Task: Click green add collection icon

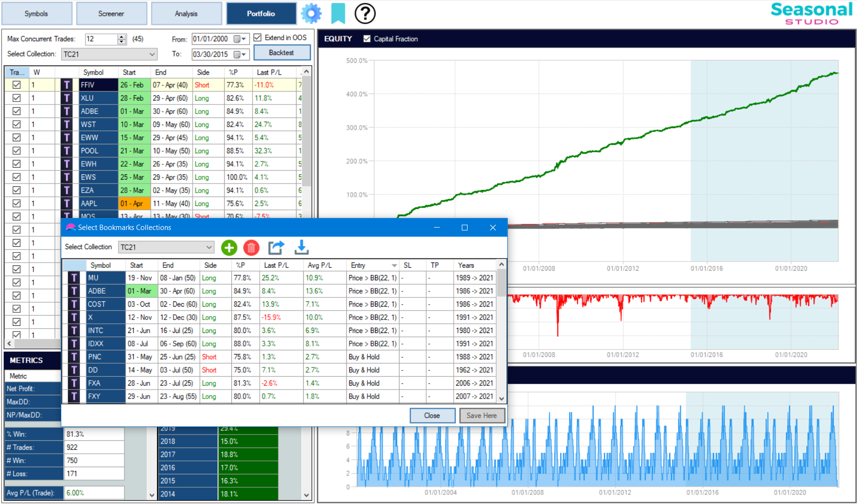Action: point(229,248)
